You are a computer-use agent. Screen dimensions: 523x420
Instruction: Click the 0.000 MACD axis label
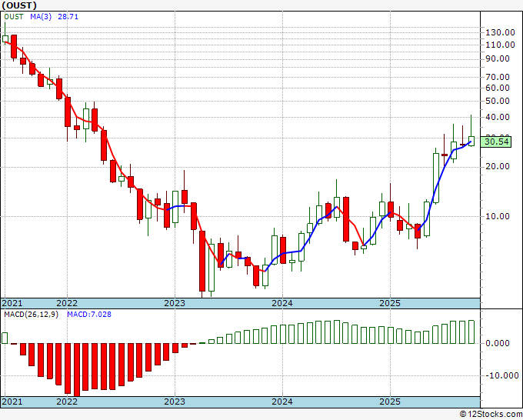click(x=498, y=343)
